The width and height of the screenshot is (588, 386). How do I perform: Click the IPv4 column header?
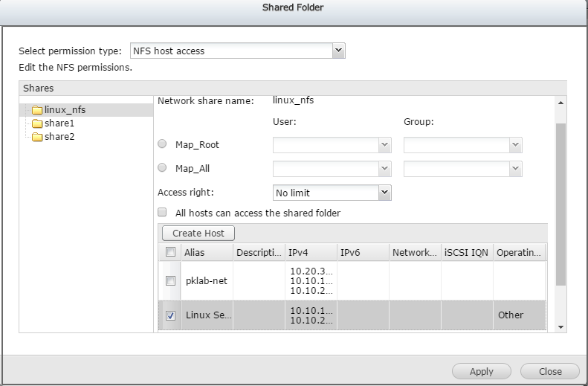point(309,253)
